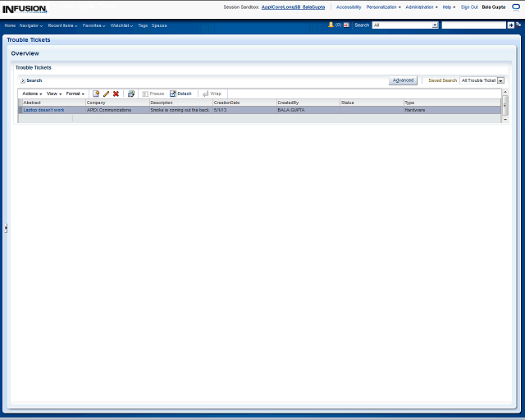Click the CreatedBy column header

[308, 103]
